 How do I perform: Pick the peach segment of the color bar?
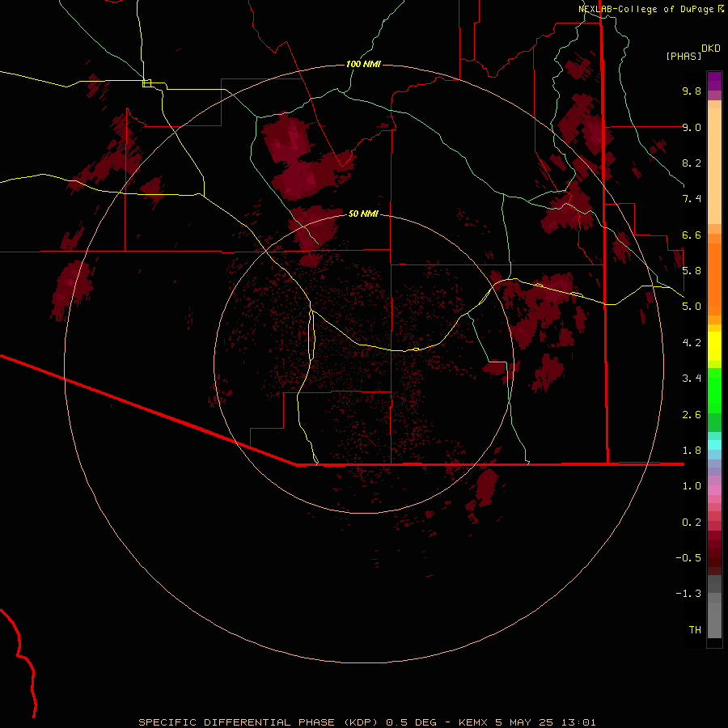pyautogui.click(x=714, y=167)
